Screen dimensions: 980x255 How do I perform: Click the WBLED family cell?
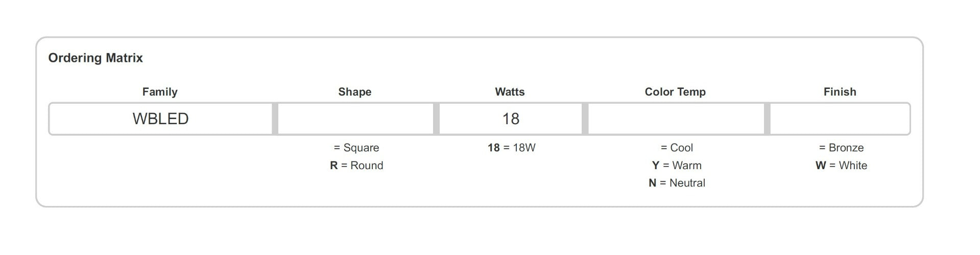coord(160,119)
